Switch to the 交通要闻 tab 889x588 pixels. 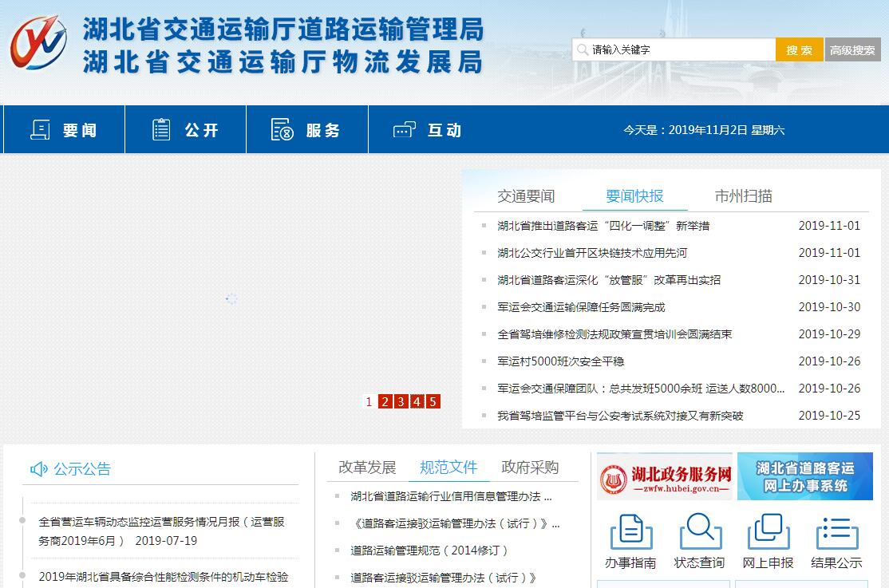526,196
